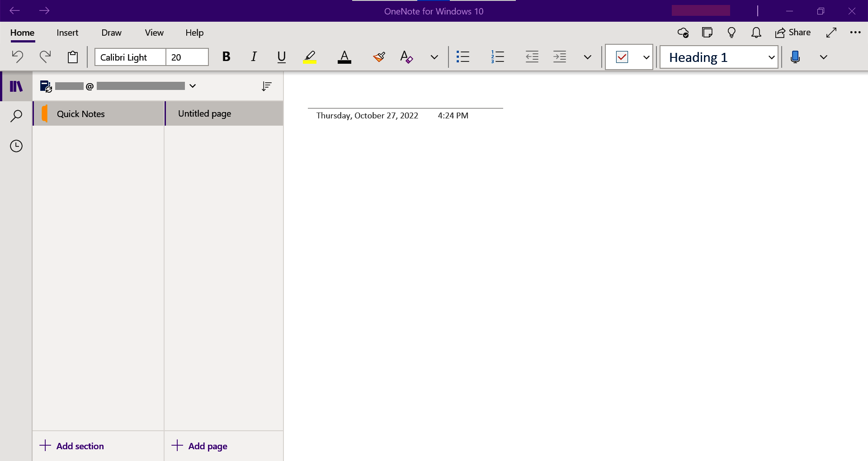Image resolution: width=868 pixels, height=461 pixels.
Task: Insert a To Do checkbox tag
Action: (622, 57)
